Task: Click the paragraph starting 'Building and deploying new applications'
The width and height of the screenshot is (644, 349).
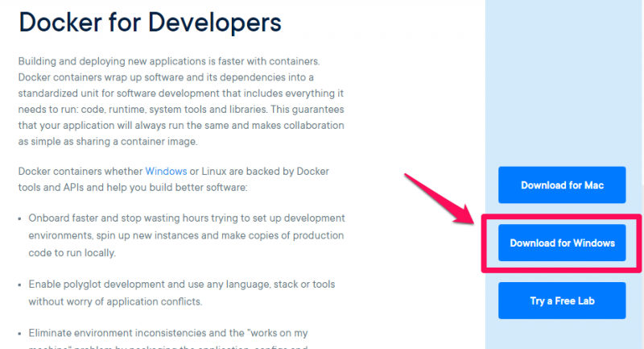Action: [181, 101]
